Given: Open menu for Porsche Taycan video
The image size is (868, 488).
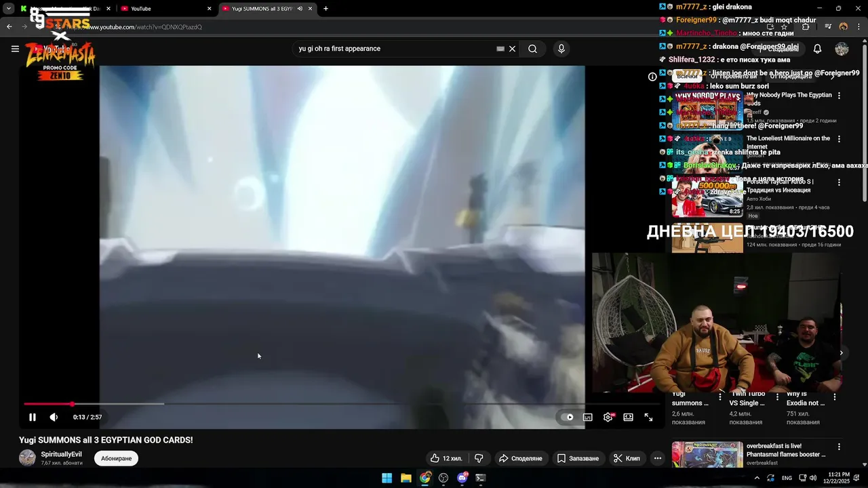Looking at the screenshot, I should [839, 182].
